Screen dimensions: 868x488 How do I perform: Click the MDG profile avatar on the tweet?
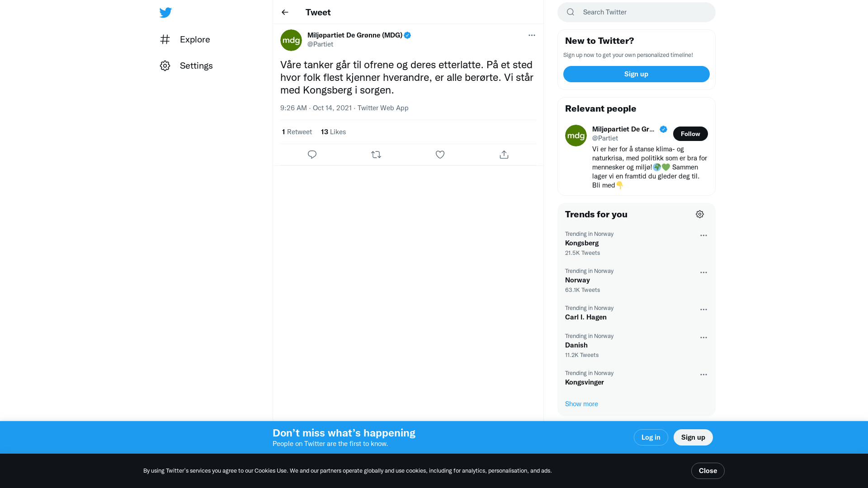click(291, 40)
